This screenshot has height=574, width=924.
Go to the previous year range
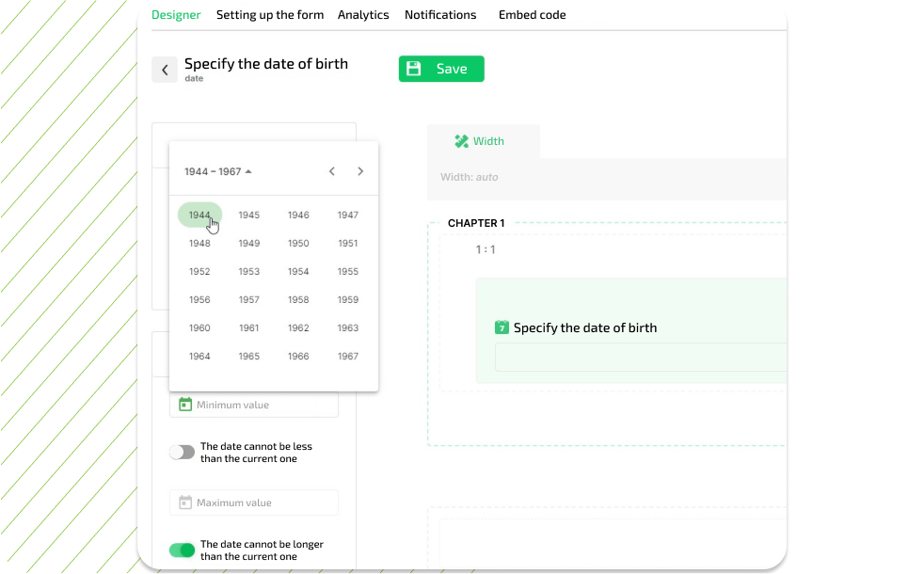click(x=331, y=171)
